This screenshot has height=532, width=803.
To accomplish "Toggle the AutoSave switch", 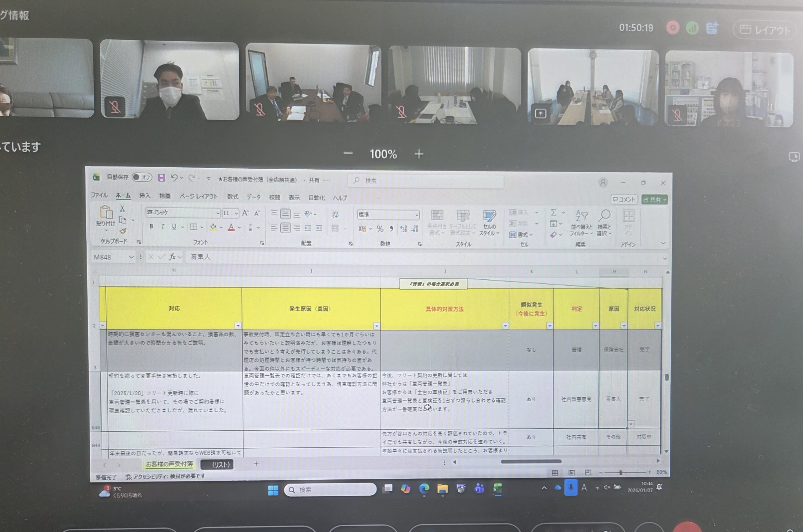I will [x=142, y=177].
